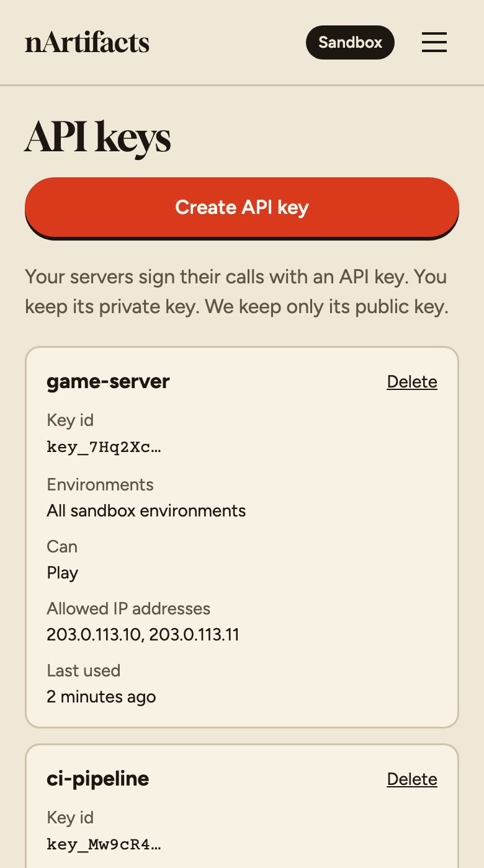
Task: Click the allowed IPs 203.0.113.10, 203.0.113.11
Action: click(x=143, y=635)
